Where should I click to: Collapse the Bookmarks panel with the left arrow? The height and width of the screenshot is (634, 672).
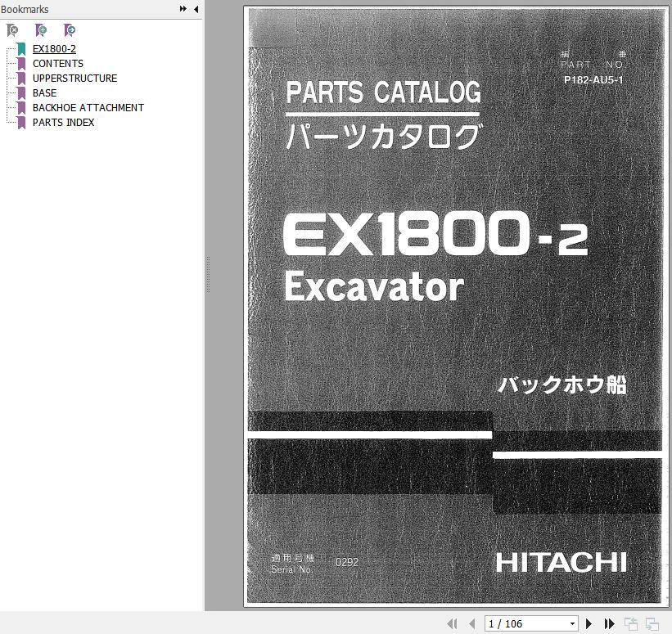(x=196, y=9)
